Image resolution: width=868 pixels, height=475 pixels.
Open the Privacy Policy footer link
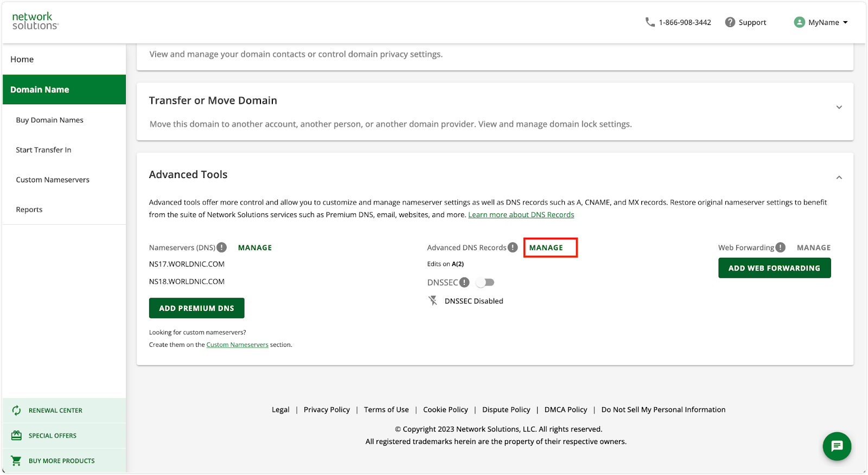[x=327, y=410]
